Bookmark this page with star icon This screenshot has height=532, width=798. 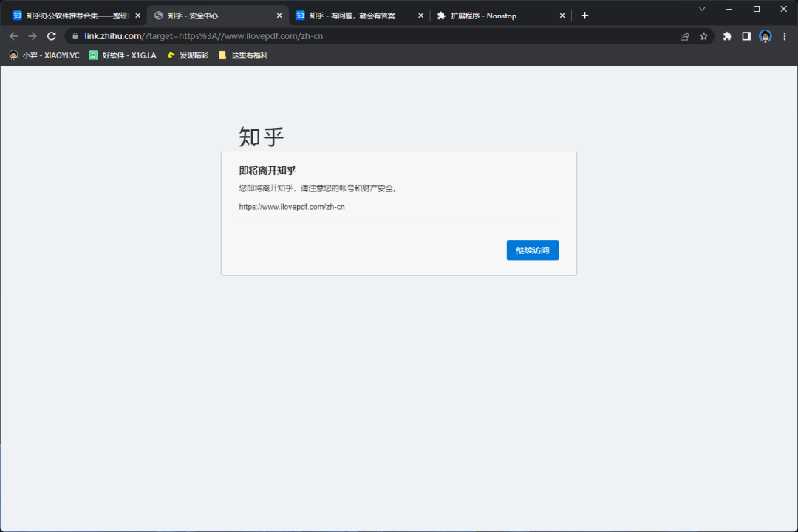pos(703,36)
